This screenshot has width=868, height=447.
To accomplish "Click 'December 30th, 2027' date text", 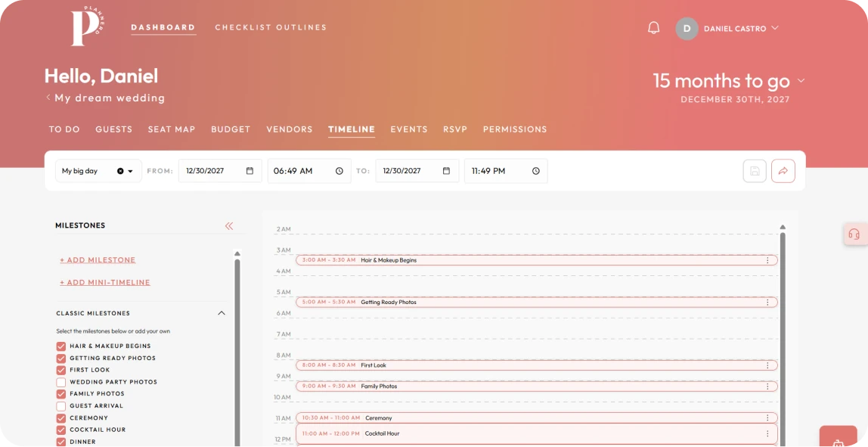I will [x=735, y=100].
